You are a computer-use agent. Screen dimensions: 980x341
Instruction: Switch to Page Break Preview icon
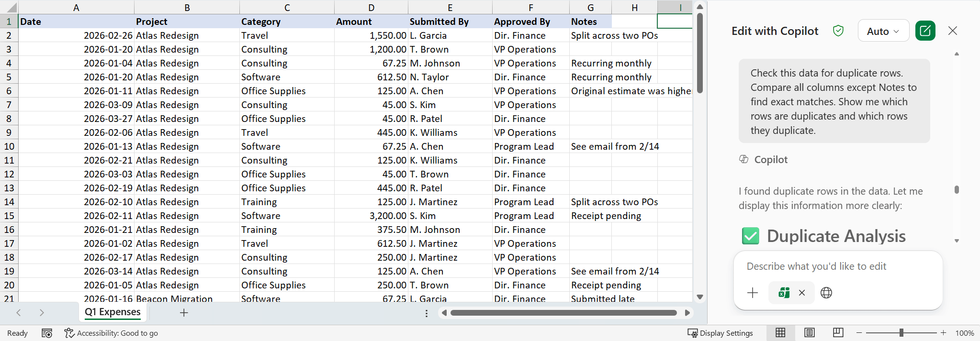[838, 333]
